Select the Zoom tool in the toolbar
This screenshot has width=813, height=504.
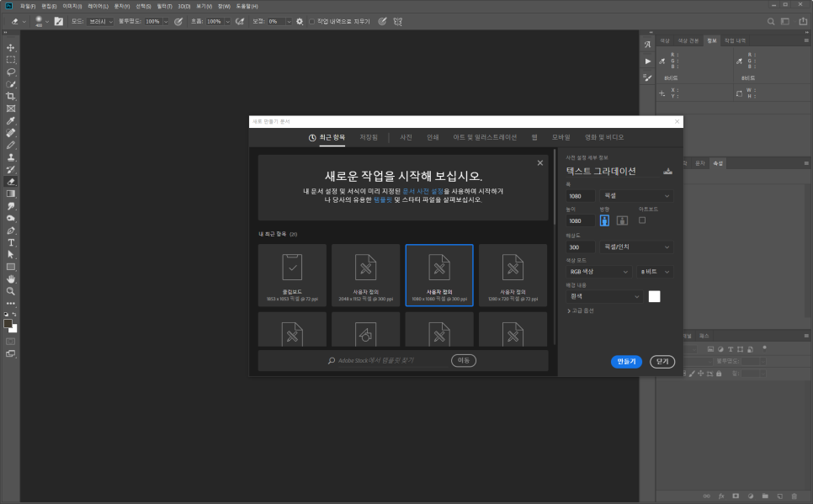pos(11,291)
